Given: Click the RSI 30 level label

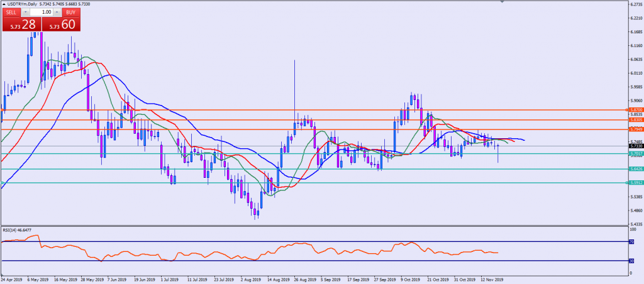Looking at the screenshot, I should point(631,261).
